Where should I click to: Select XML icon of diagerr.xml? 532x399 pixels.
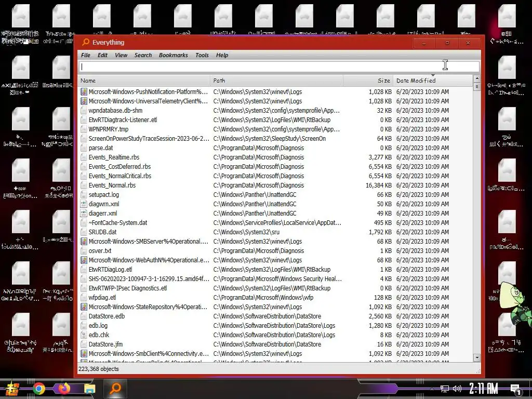(x=84, y=213)
